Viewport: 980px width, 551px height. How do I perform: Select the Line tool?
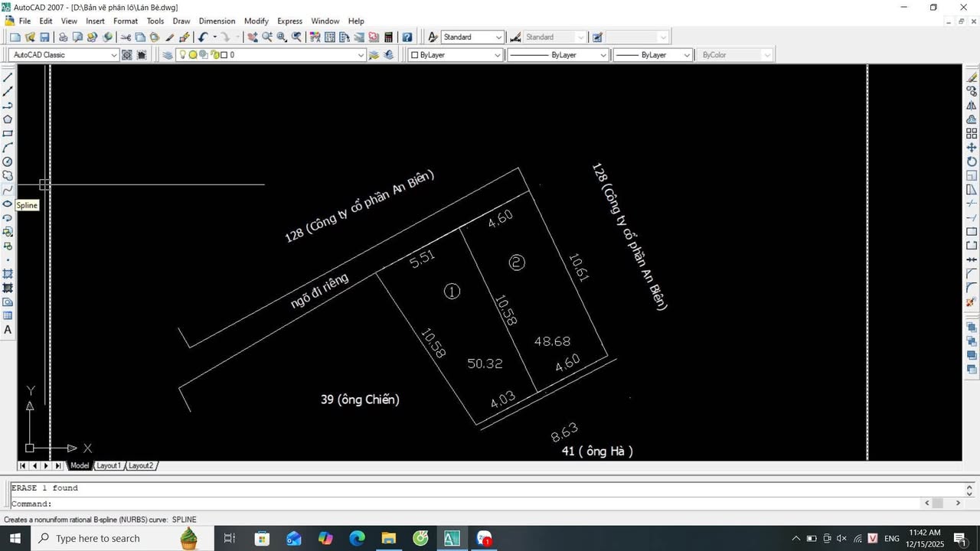(x=8, y=77)
